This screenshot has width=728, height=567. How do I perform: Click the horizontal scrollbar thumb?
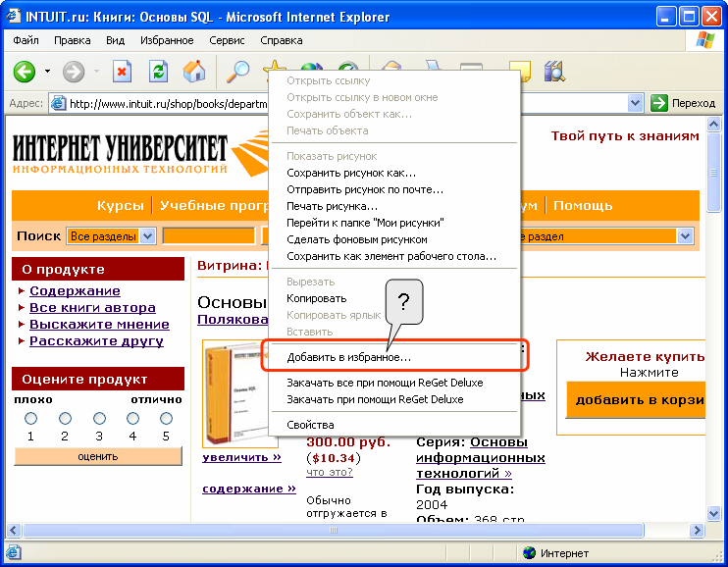333,531
